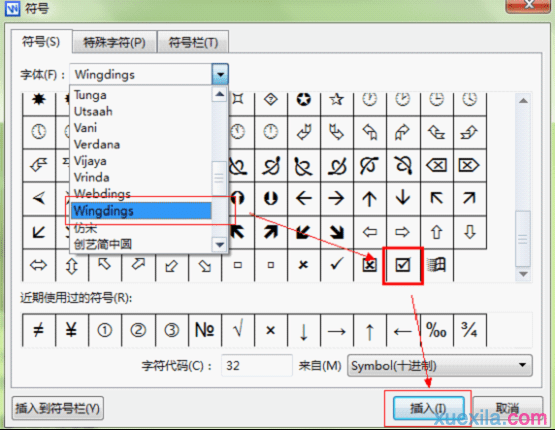Open the font (字体) dropdown arrow

coord(220,74)
